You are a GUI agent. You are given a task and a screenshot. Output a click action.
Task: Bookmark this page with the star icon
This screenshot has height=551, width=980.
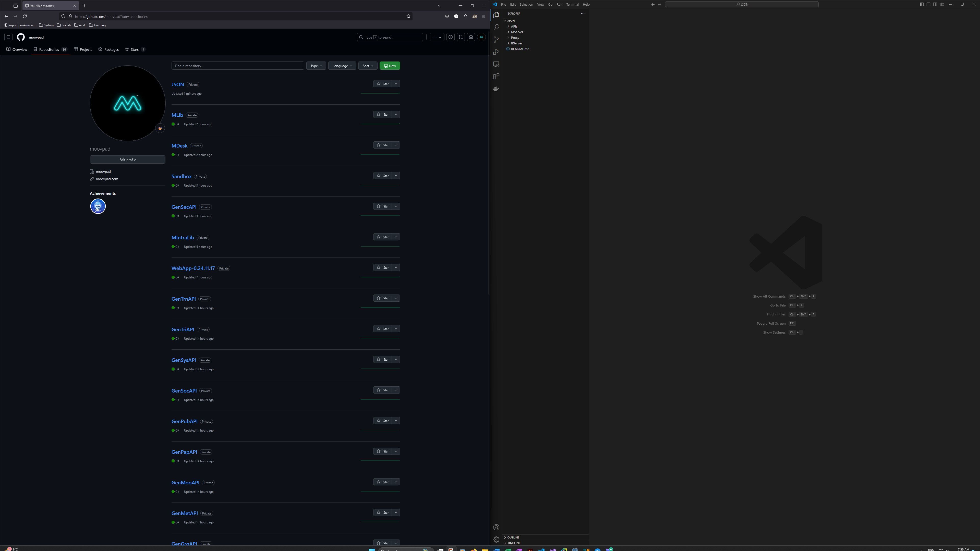click(408, 16)
